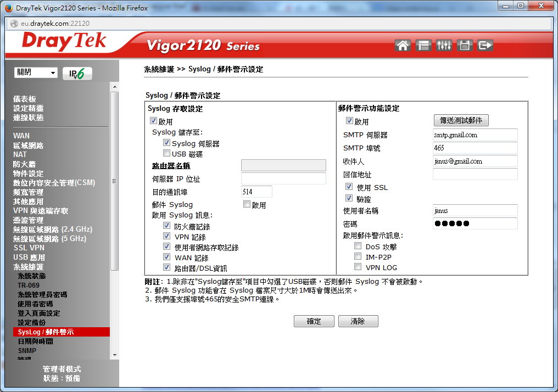Click the logout arrow icon in header
The height and width of the screenshot is (392, 558).
485,46
